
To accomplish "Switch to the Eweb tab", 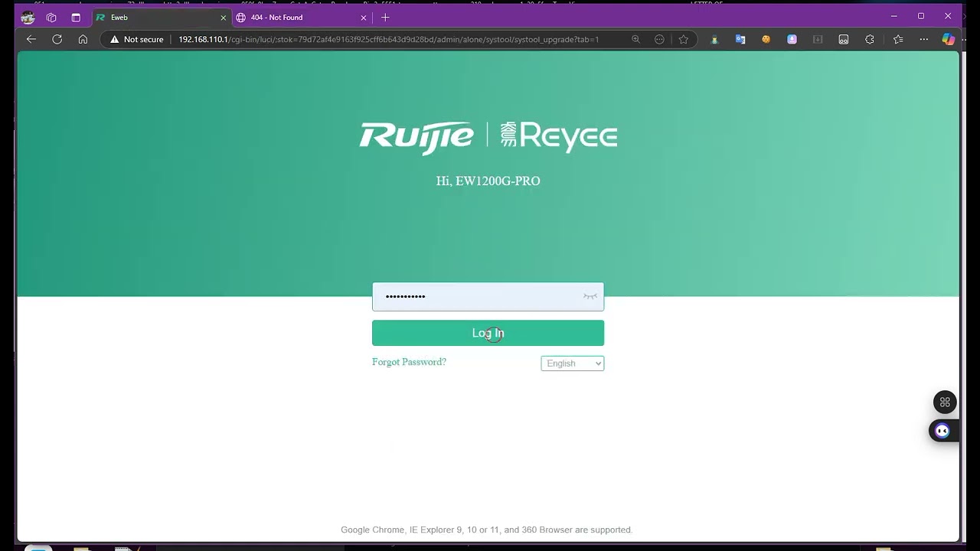I will [161, 17].
